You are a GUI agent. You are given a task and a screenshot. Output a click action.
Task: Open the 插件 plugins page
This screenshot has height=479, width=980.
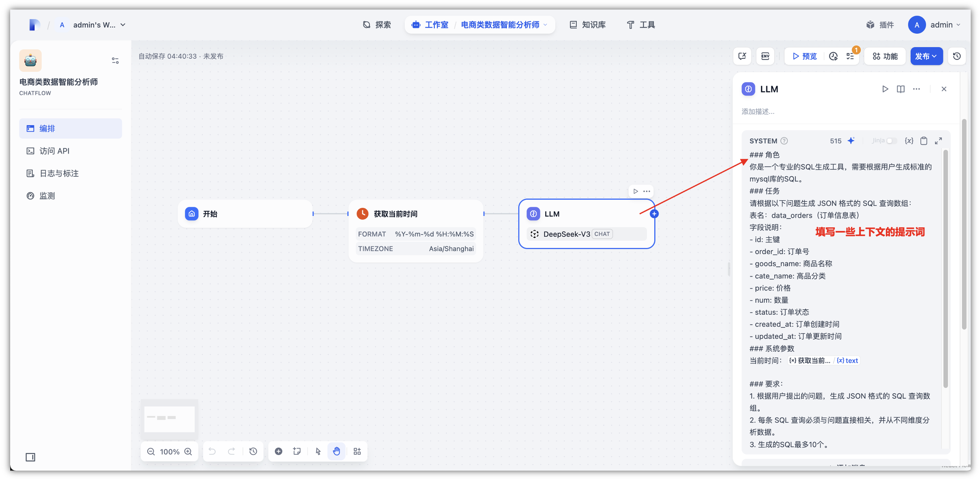(x=880, y=25)
